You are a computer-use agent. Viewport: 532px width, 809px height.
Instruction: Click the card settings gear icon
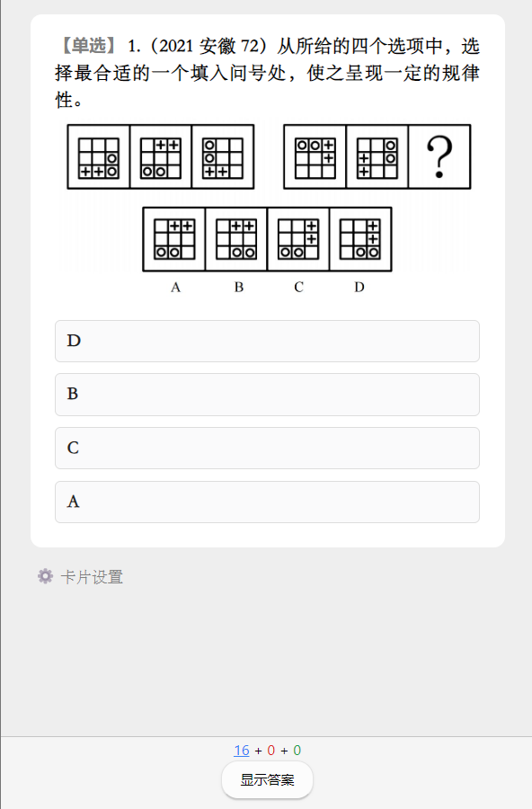pos(46,576)
